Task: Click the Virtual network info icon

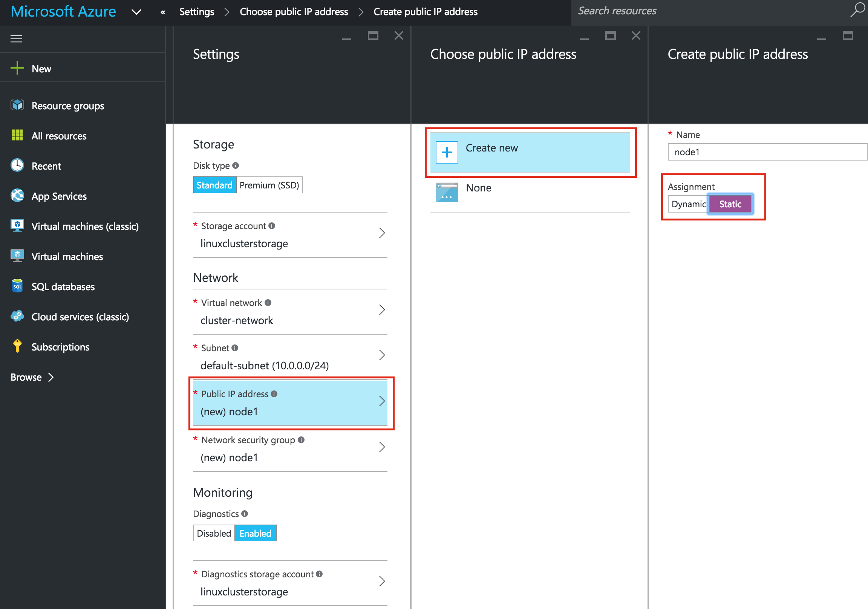Action: click(x=268, y=303)
